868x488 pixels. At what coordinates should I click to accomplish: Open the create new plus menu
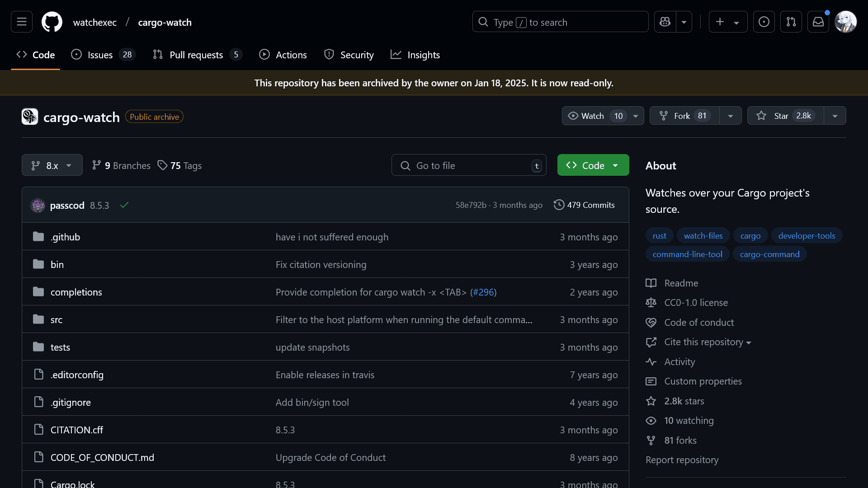click(728, 22)
